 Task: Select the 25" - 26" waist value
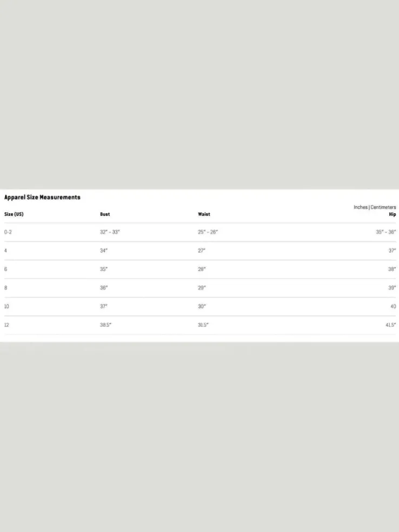tap(208, 232)
